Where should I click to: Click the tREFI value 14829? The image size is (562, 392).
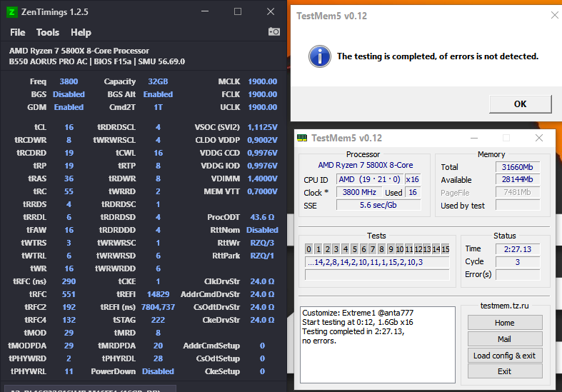coord(158,295)
